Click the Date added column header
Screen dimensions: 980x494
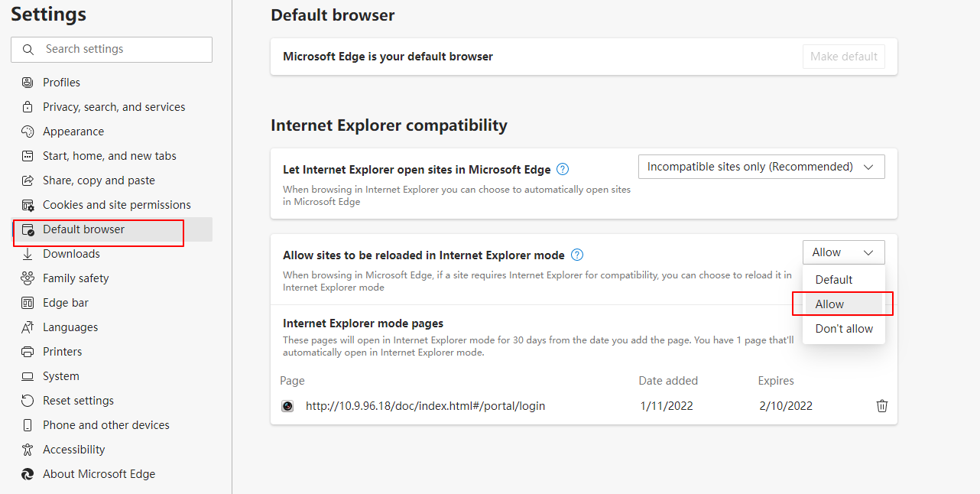[669, 381]
